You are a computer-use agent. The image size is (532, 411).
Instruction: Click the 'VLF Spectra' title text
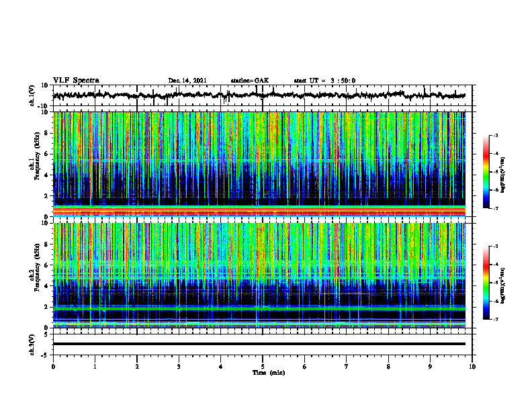[x=76, y=81]
